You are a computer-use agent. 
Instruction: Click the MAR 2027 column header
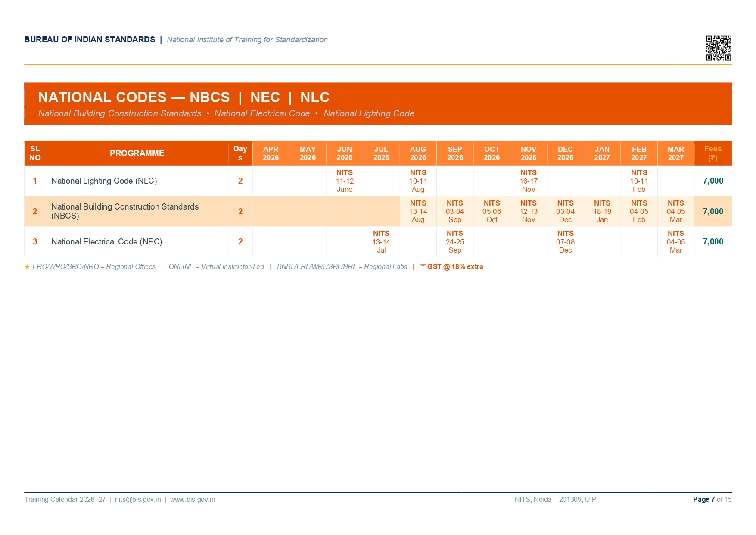point(676,153)
